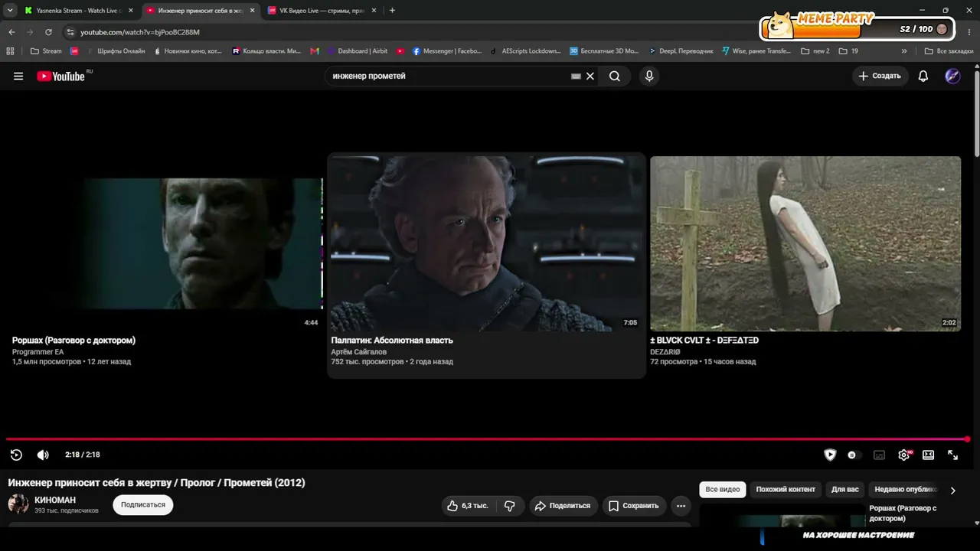Open the Шрифты Онлайн bookmark
This screenshot has height=551, width=980.
pos(116,51)
